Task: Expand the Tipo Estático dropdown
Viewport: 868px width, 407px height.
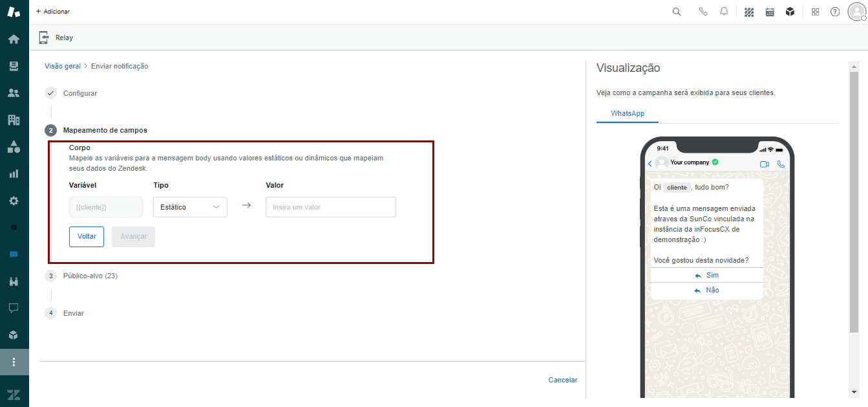Action: click(190, 207)
